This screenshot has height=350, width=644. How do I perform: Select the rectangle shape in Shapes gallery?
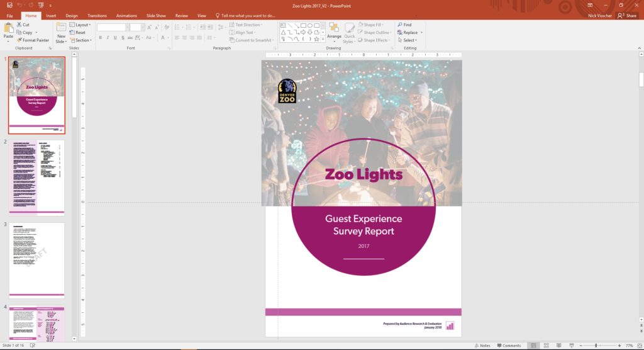point(303,26)
